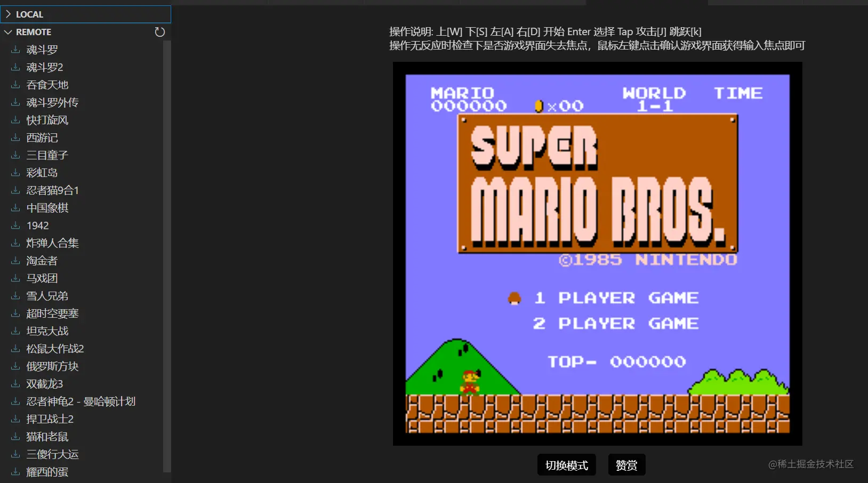The height and width of the screenshot is (483, 868).
Task: Click download icon beside 西游记
Action: pyautogui.click(x=15, y=138)
